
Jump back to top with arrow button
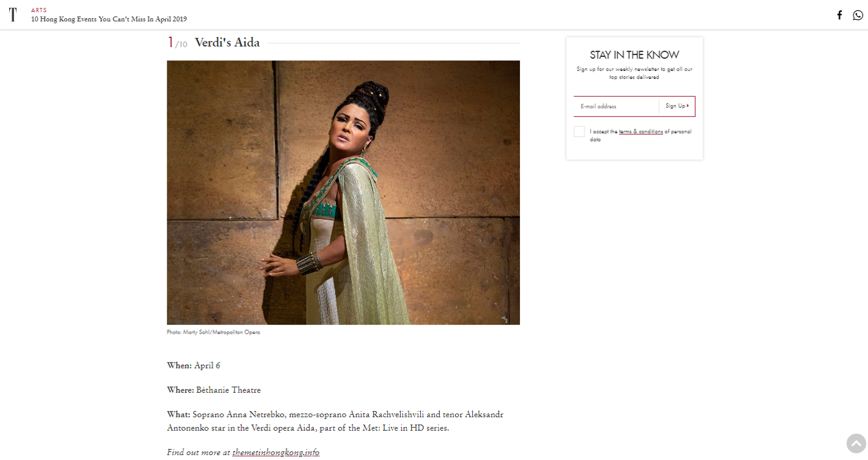tap(856, 444)
